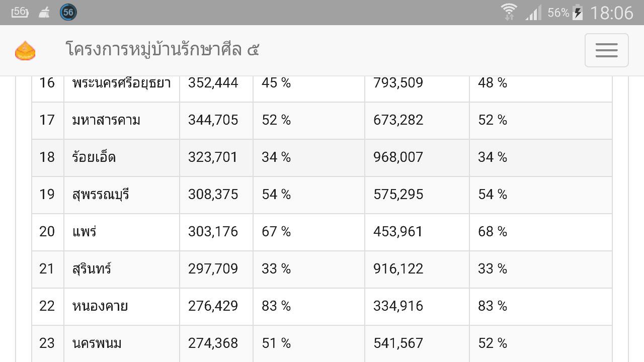Tap the 18:06 status bar clock

click(611, 13)
